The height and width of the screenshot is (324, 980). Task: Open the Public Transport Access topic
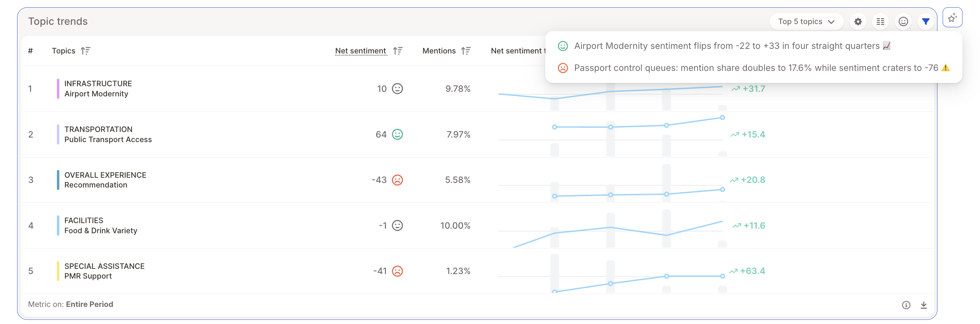click(107, 139)
